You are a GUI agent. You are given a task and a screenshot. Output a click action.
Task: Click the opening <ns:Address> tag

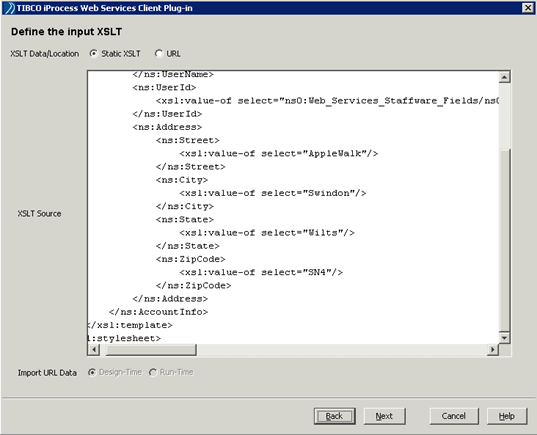coord(167,127)
